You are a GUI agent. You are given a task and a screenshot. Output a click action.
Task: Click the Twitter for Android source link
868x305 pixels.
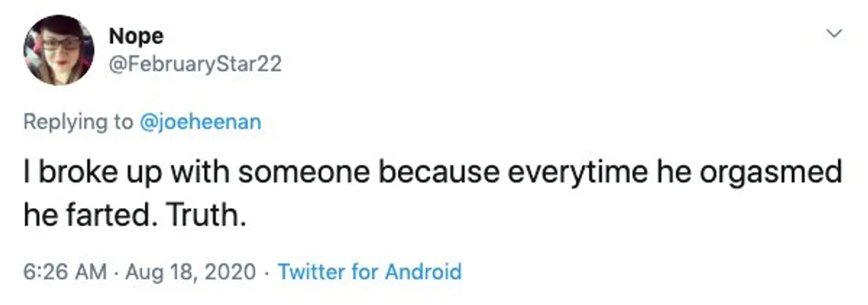(370, 272)
